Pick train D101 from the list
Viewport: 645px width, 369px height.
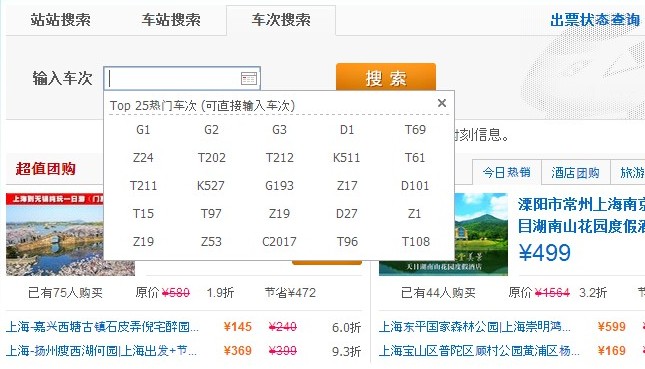click(x=415, y=186)
